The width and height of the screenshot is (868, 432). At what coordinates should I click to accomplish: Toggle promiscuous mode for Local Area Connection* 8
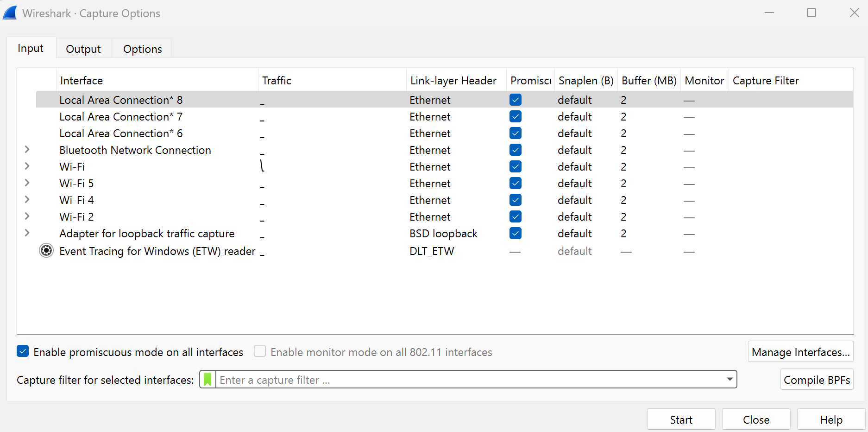pyautogui.click(x=516, y=100)
